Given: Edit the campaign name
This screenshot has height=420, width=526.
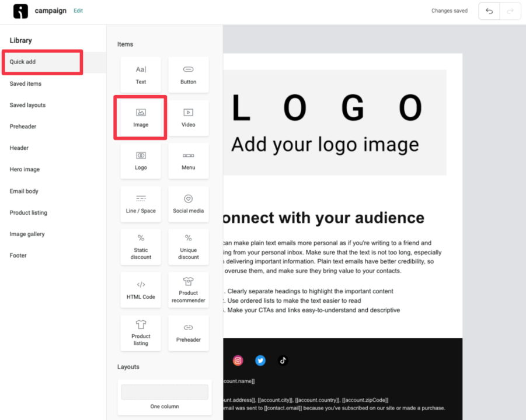Looking at the screenshot, I should pos(78,10).
